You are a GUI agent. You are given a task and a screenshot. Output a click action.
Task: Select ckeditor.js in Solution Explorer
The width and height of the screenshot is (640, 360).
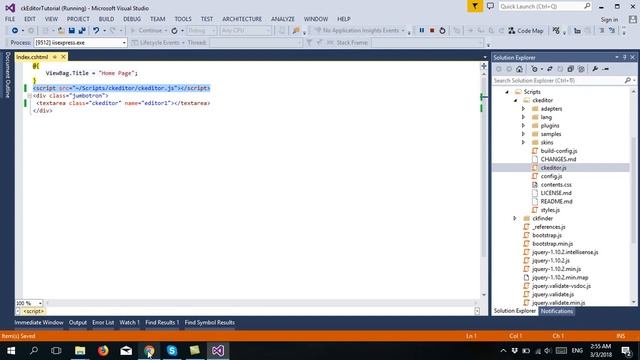553,168
